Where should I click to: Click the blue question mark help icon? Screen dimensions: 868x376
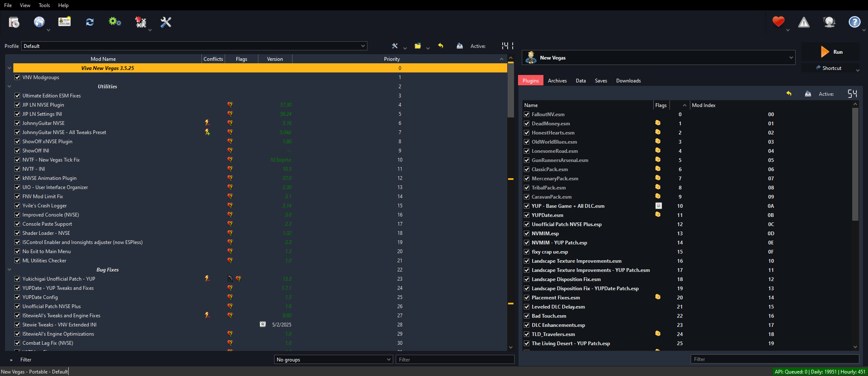coord(855,22)
